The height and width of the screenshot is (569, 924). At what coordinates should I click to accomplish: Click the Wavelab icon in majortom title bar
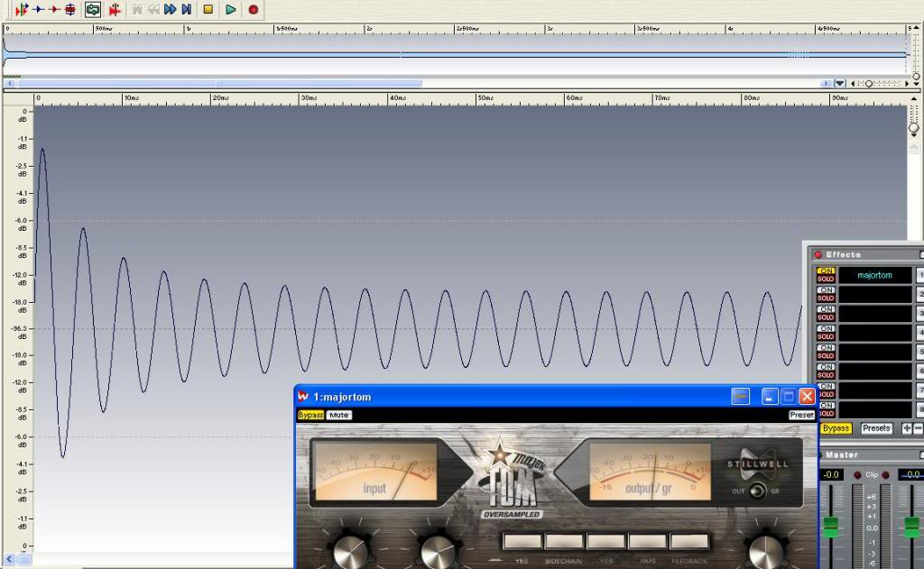(x=303, y=397)
